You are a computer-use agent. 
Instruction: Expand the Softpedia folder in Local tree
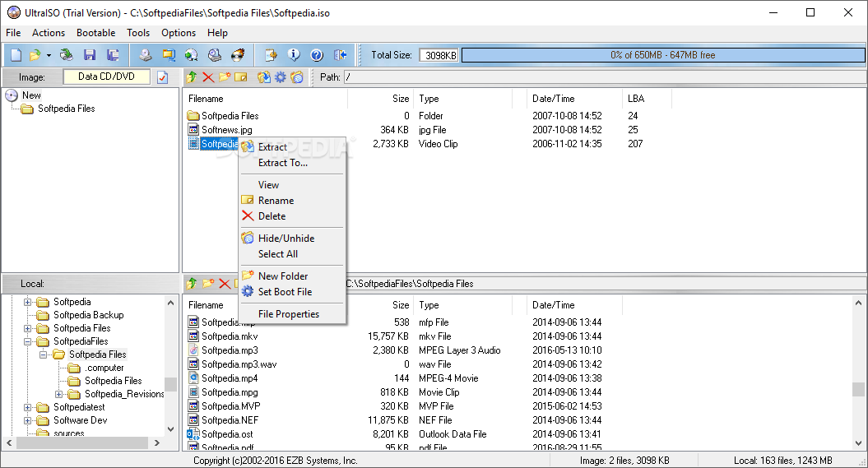point(27,302)
